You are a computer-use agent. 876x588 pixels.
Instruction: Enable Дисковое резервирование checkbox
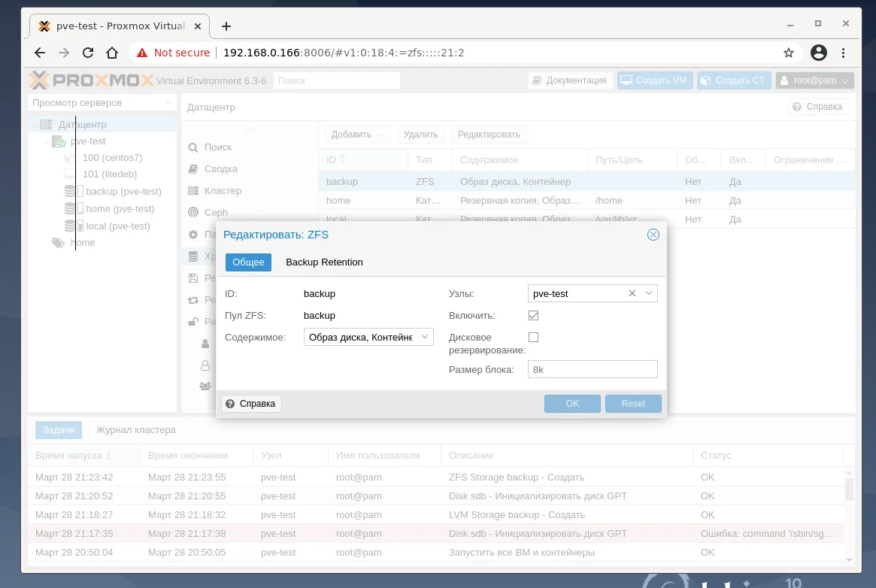tap(534, 338)
